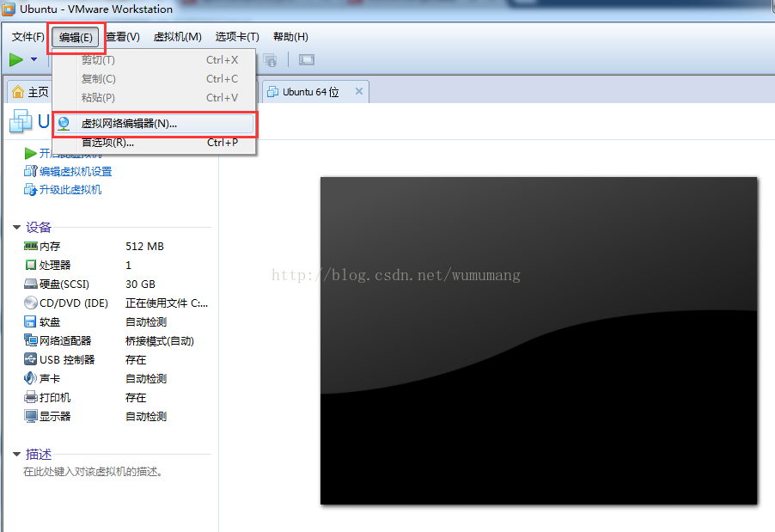
Task: Click the 软盘 floppy disk icon
Action: tap(30, 321)
